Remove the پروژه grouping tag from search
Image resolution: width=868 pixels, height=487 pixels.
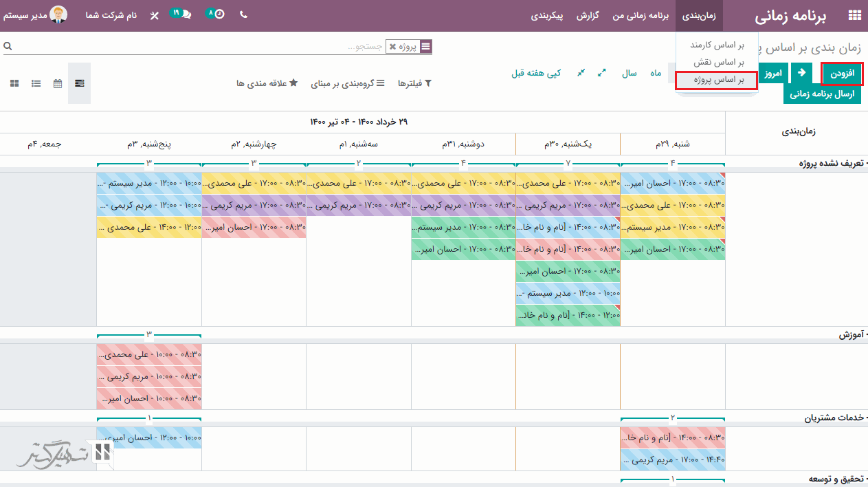point(393,47)
